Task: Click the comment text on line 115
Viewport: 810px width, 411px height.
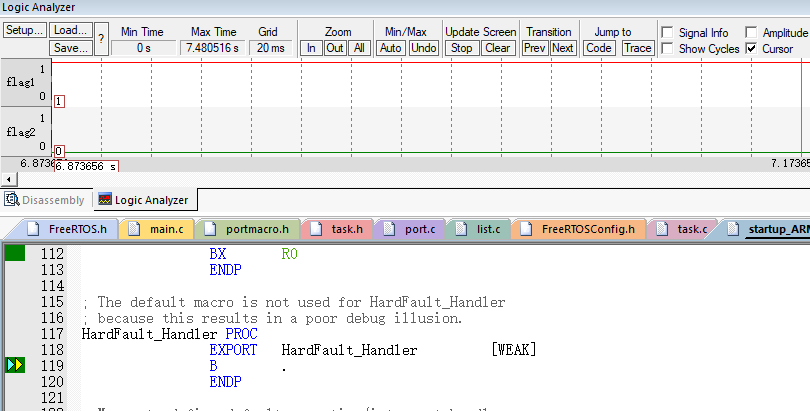Action: [293, 302]
